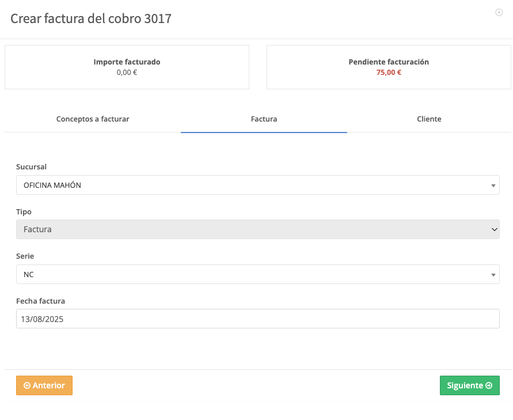Switch to Conceptos a facturar tab
The width and height of the screenshot is (513, 420).
click(93, 119)
